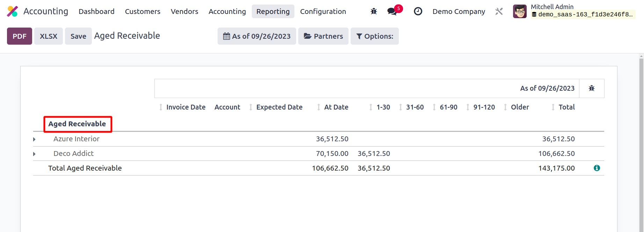644x232 pixels.
Task: Click the wrench and screwdriver tools icon
Action: click(499, 12)
